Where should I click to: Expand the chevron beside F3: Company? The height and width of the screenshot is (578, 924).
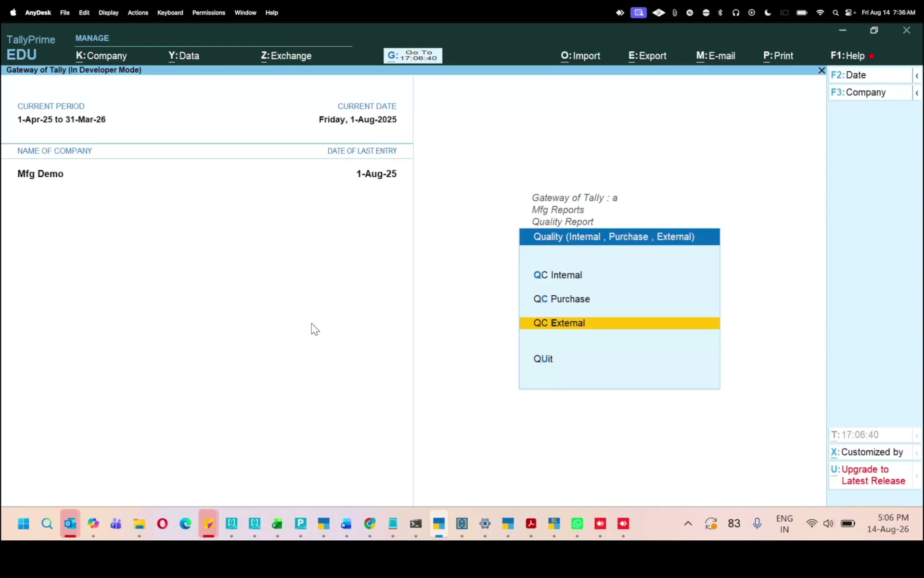pyautogui.click(x=917, y=93)
